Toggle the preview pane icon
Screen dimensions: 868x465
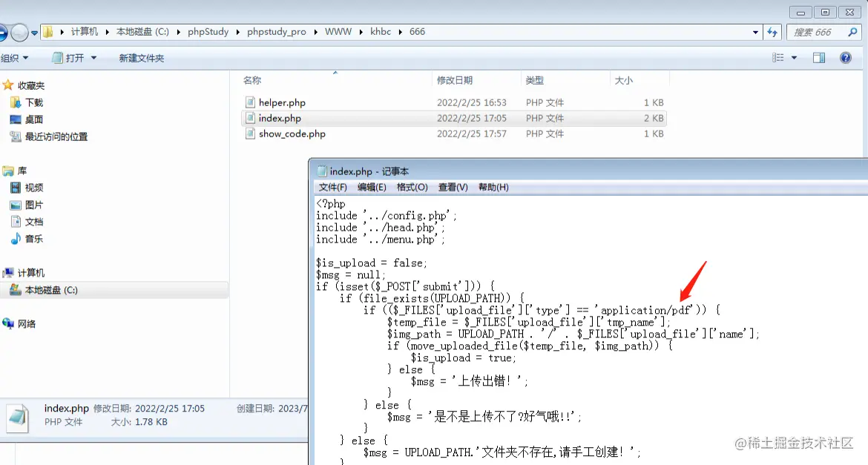819,58
